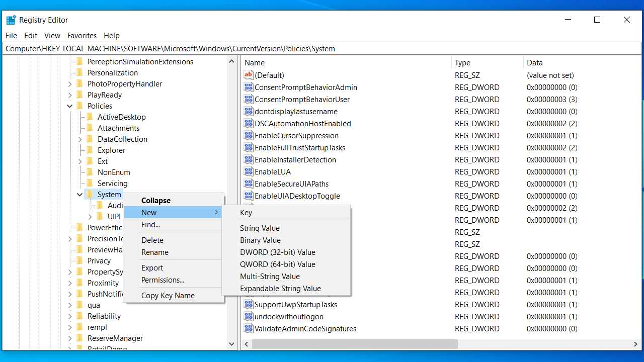Select Permissions... in the context menu
The width and height of the screenshot is (644, 362).
(163, 280)
